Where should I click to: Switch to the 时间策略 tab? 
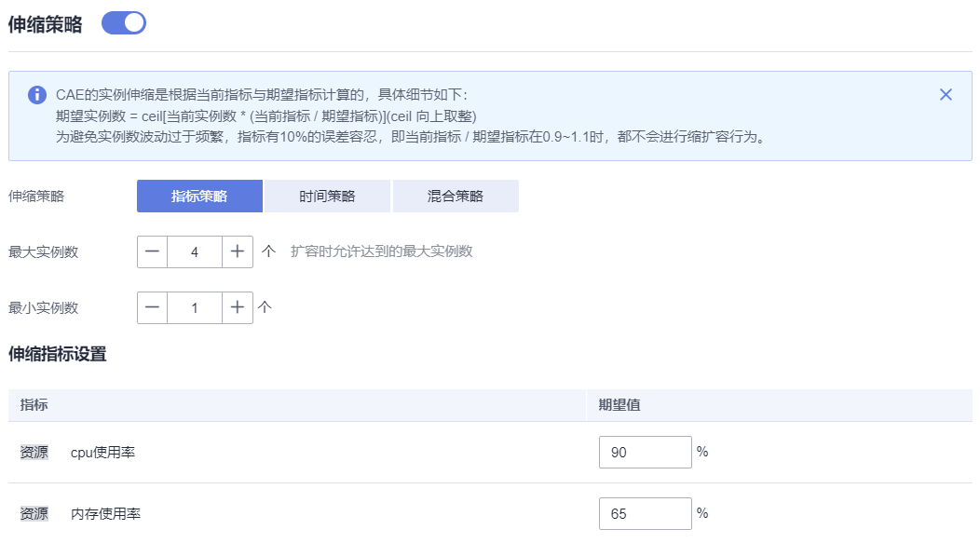[x=327, y=197]
